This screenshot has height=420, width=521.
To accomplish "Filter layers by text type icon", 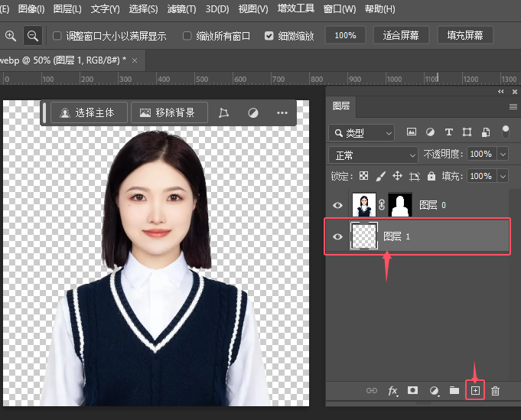I will (x=449, y=132).
